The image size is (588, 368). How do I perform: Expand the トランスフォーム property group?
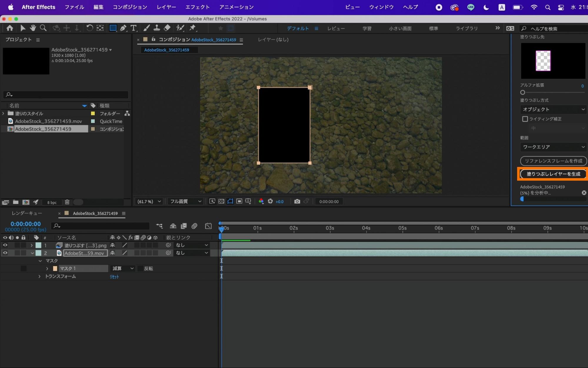point(39,276)
